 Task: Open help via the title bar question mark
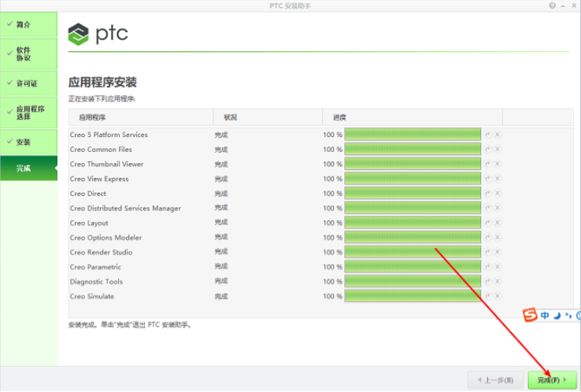point(552,6)
